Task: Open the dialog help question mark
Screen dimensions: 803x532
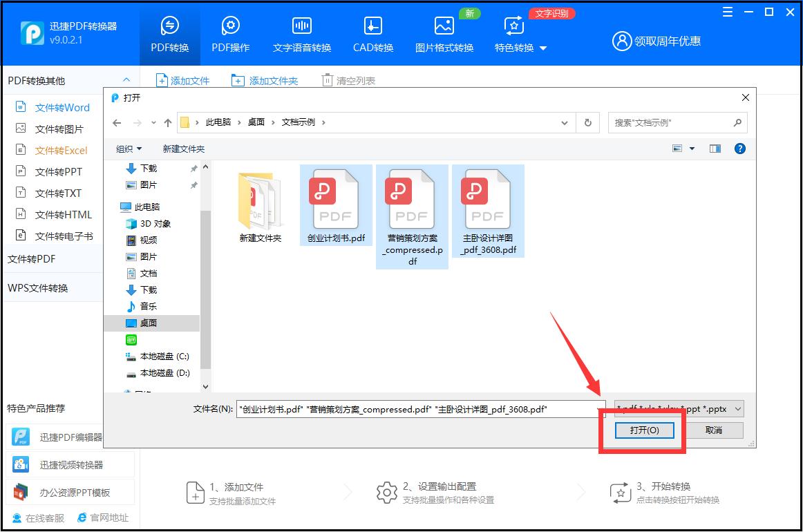Action: pyautogui.click(x=739, y=148)
